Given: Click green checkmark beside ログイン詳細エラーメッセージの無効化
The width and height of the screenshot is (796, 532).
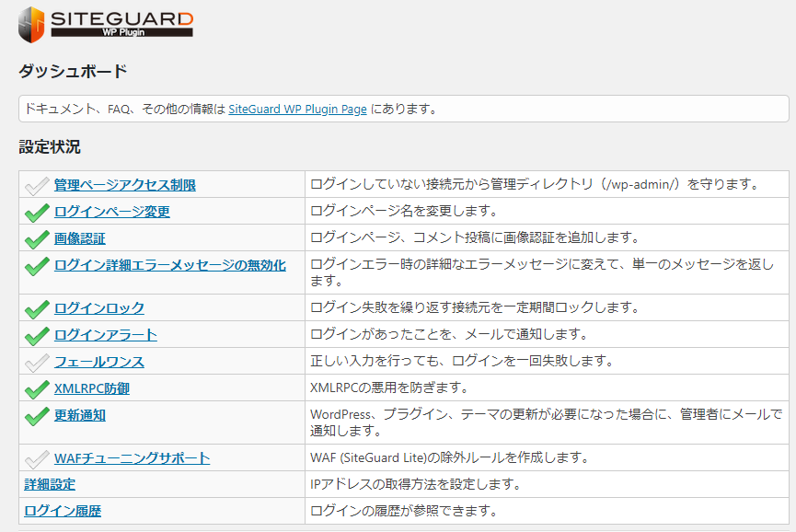Looking at the screenshot, I should pos(37,266).
